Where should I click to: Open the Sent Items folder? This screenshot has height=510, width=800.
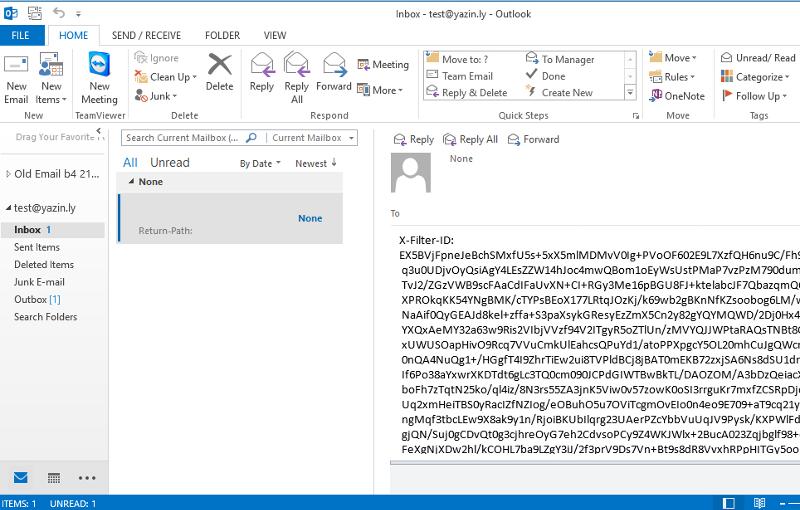37,247
